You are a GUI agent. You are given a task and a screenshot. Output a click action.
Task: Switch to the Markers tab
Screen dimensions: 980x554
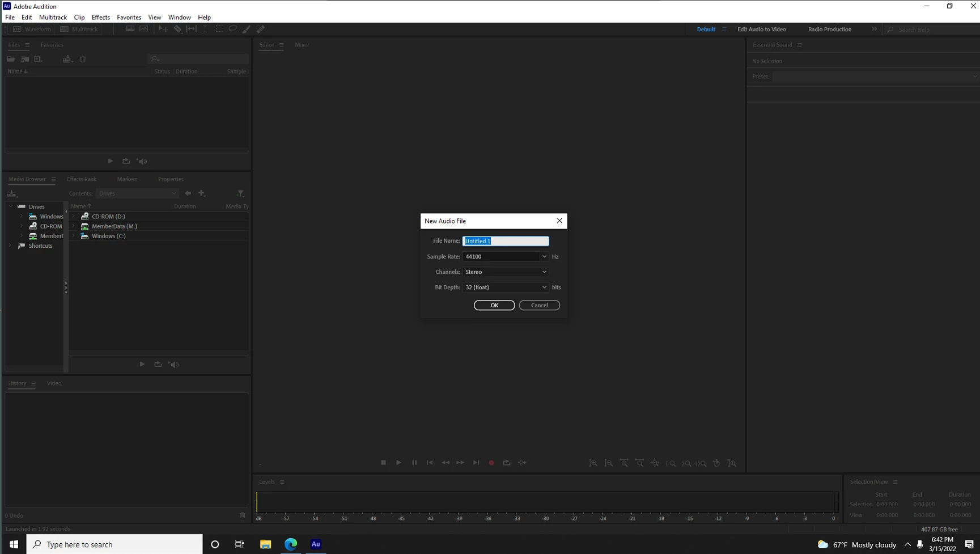(127, 179)
